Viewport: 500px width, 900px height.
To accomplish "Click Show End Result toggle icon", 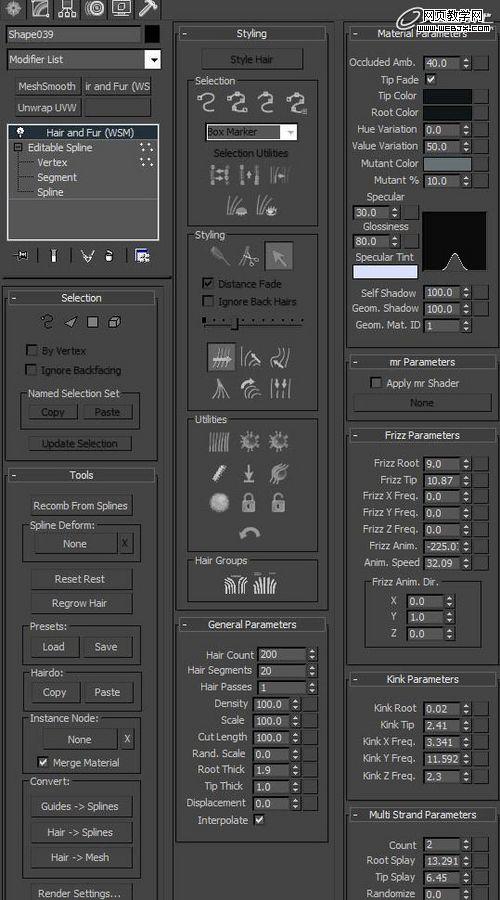I will pos(54,256).
